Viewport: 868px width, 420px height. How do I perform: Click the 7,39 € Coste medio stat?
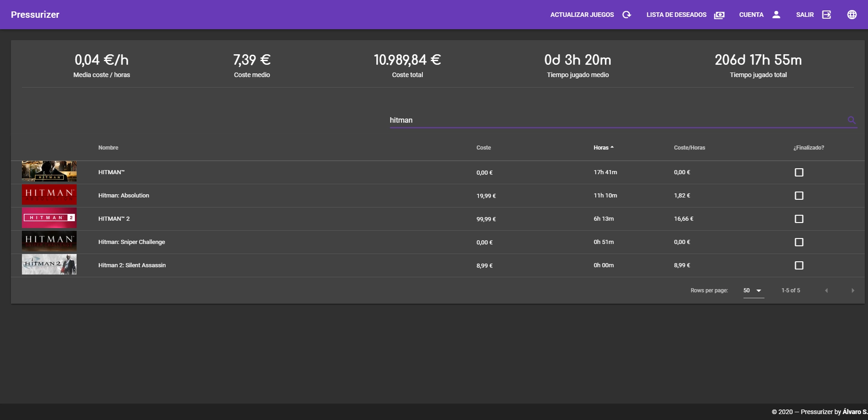pos(252,60)
